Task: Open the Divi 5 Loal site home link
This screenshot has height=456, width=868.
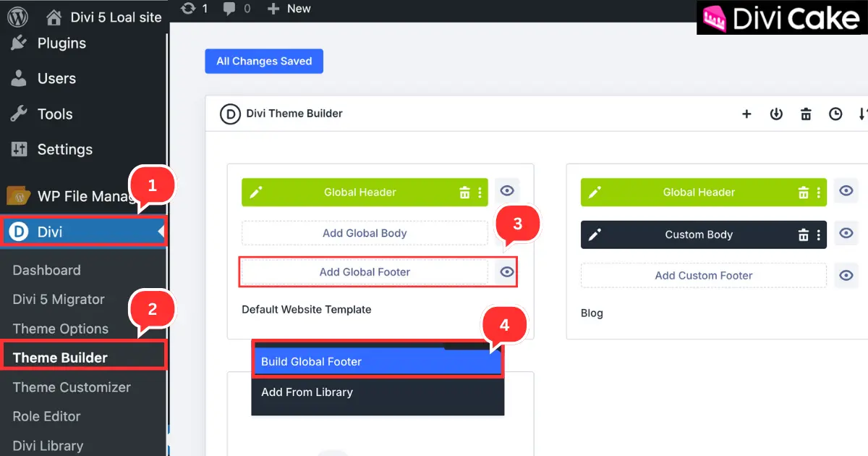Action: coord(103,17)
